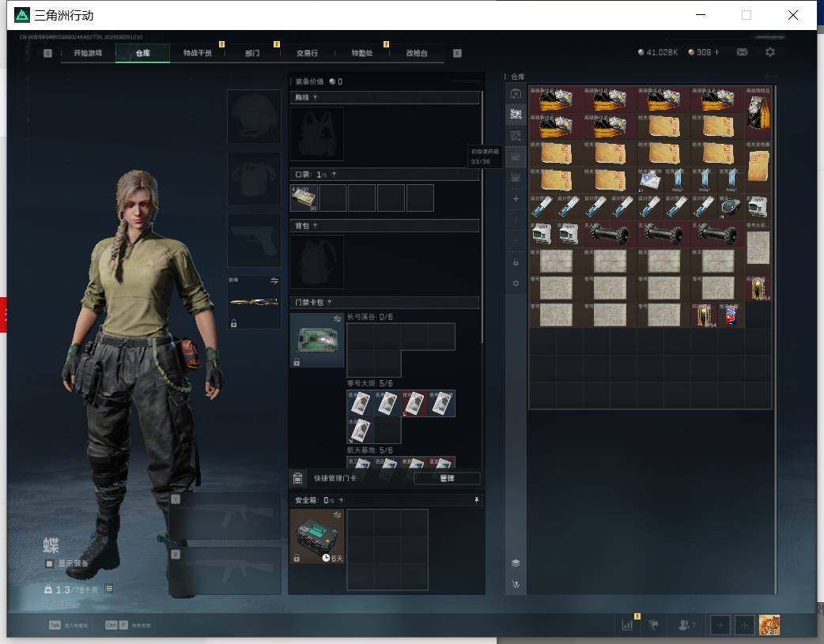
Task: Open the 部门 tab
Action: point(252,53)
